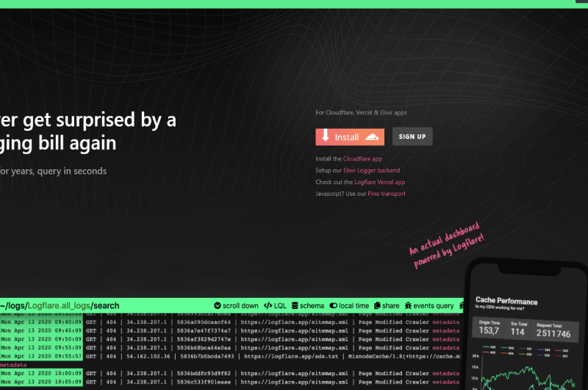Click the Request Total 2511746 stat
Screen dimensions: 588x390
(x=553, y=330)
